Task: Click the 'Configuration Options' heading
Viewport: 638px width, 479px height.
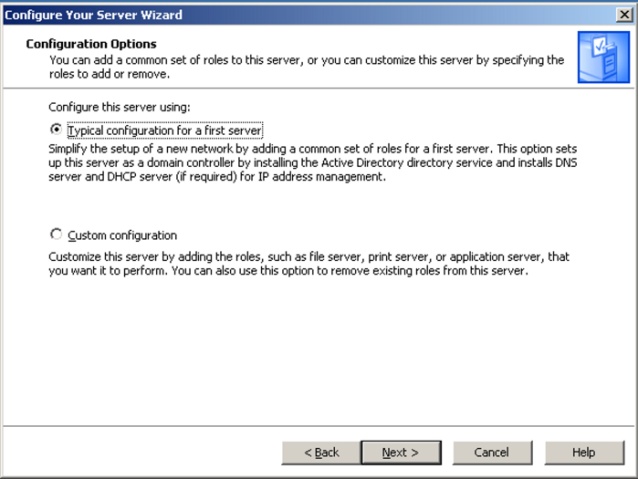Action: tap(91, 44)
